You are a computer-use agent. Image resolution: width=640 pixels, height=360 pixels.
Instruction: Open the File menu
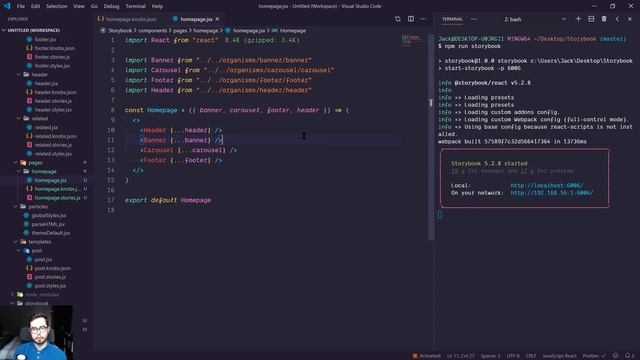(x=21, y=6)
